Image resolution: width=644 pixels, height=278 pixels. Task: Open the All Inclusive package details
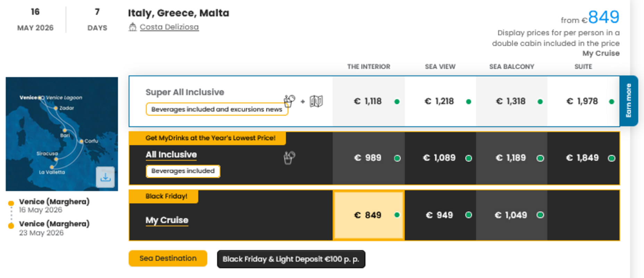(x=171, y=155)
